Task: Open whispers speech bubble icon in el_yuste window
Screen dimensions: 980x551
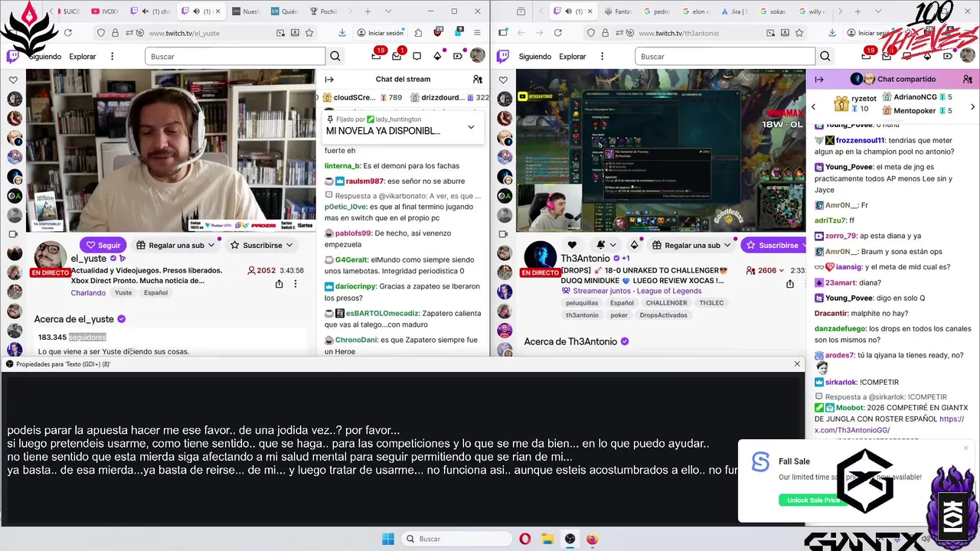Action: tap(417, 56)
